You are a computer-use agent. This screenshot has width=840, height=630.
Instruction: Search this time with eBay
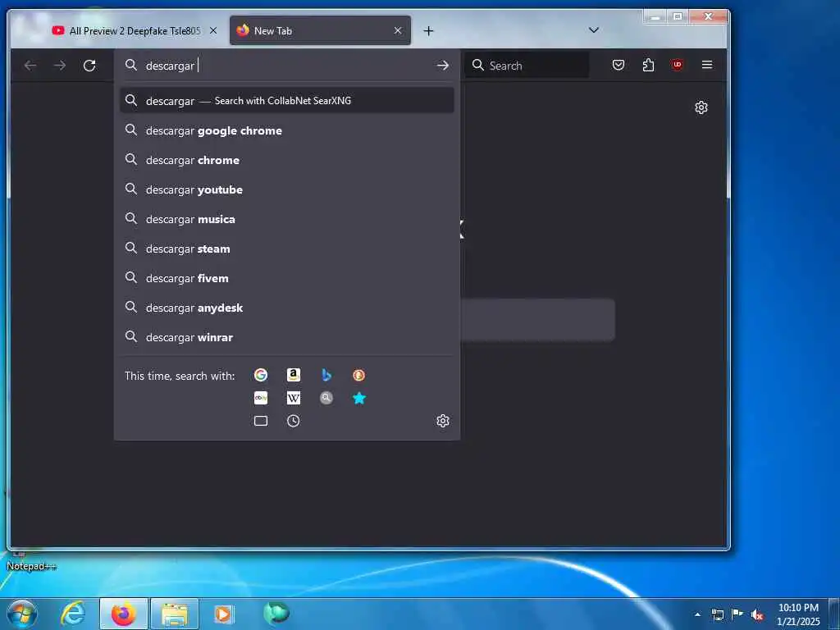pyautogui.click(x=261, y=398)
